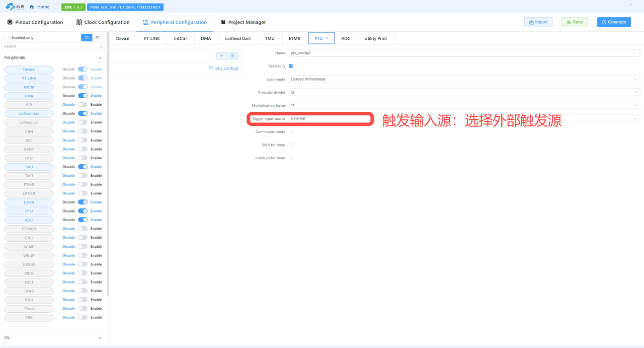Toggle the PTU peripheral switch
Image resolution: width=644 pixels, height=348 pixels.
83,211
